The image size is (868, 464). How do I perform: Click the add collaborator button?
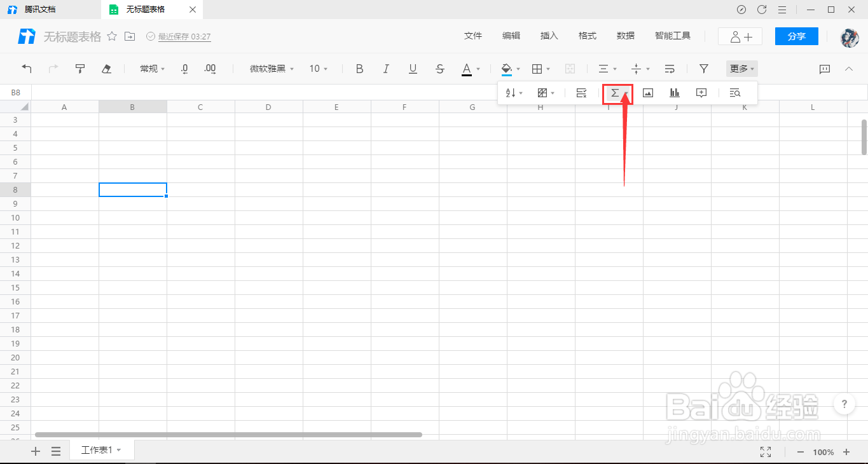(x=740, y=36)
